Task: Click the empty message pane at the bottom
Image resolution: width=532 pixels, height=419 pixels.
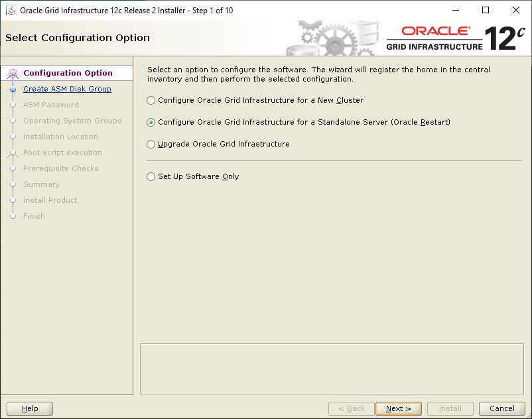Action: coord(332,369)
